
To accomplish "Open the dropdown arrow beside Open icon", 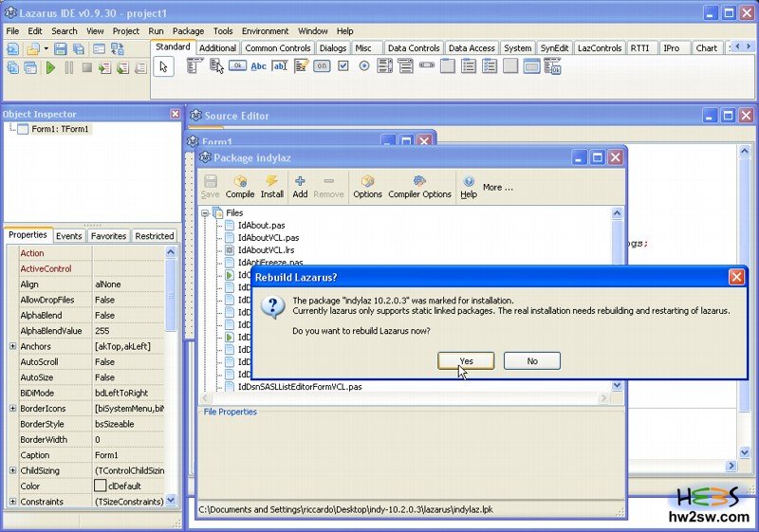I will click(x=46, y=49).
